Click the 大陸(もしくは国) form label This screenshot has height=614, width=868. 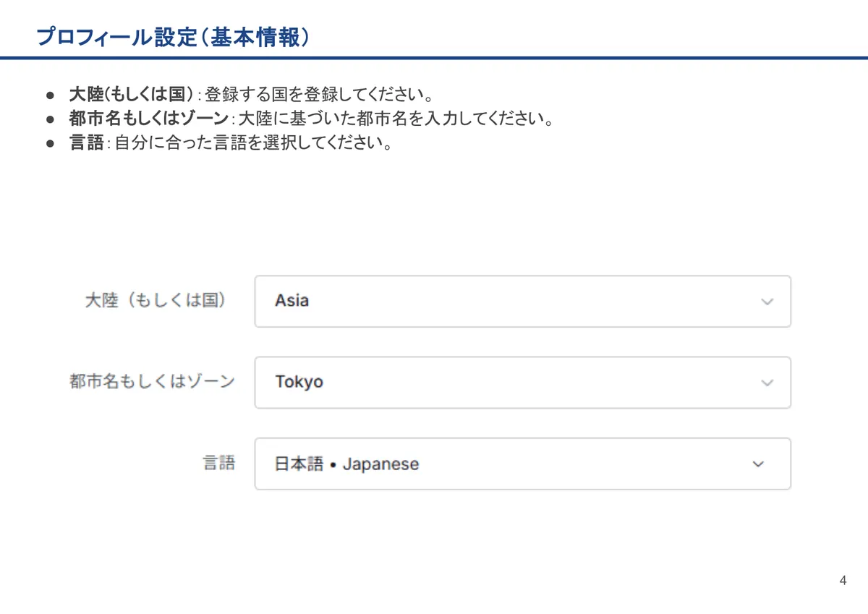(x=156, y=301)
